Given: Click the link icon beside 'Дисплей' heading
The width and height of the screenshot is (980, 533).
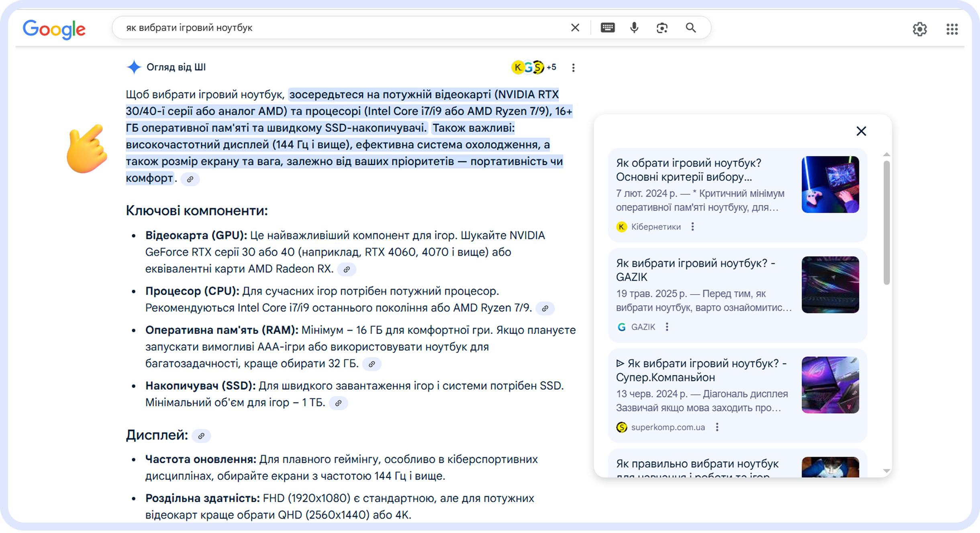Looking at the screenshot, I should coord(202,436).
